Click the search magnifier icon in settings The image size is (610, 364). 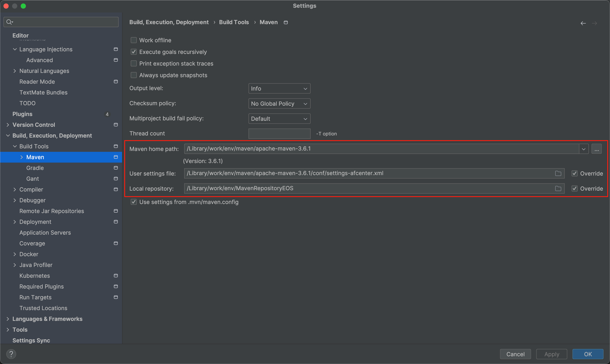[x=9, y=22]
